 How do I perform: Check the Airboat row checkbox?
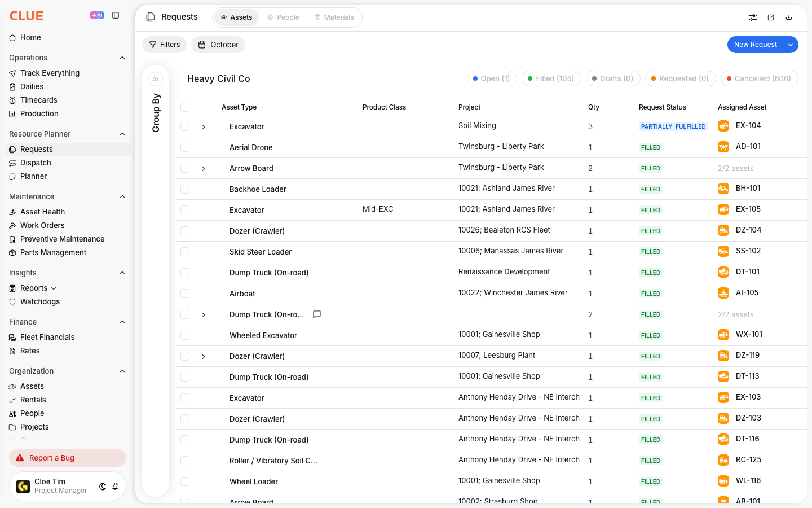point(185,294)
